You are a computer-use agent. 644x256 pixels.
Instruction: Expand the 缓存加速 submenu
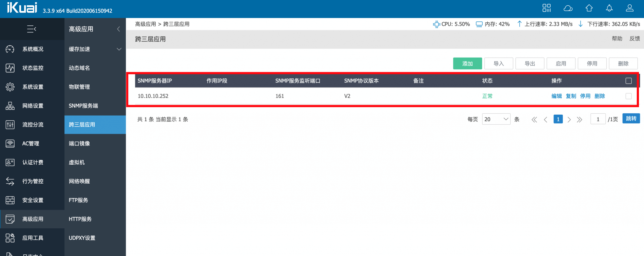119,49
